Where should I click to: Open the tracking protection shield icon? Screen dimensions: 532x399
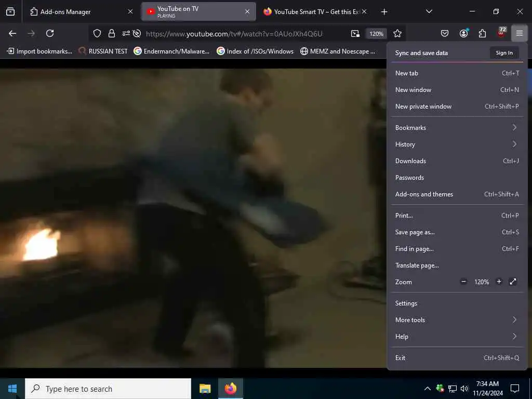(97, 33)
